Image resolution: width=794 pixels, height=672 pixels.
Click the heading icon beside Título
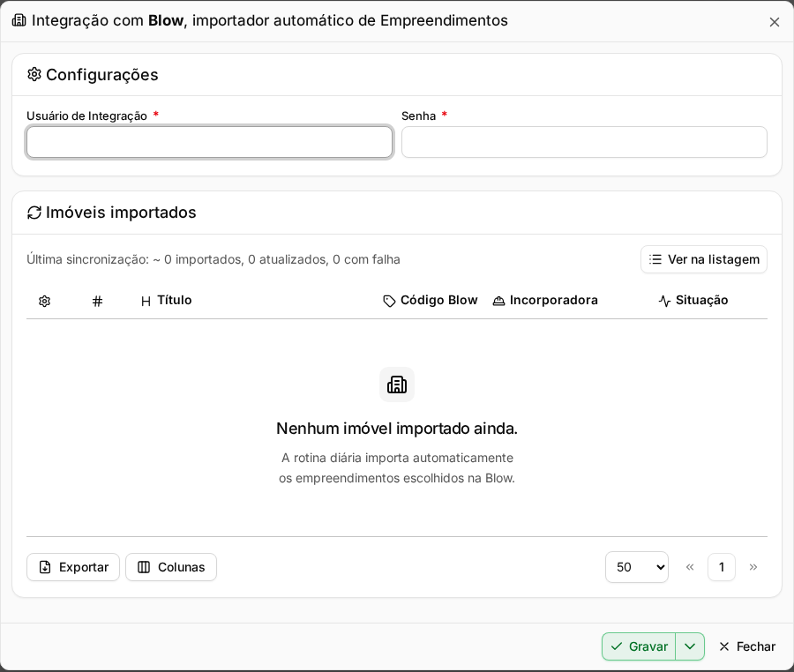146,301
